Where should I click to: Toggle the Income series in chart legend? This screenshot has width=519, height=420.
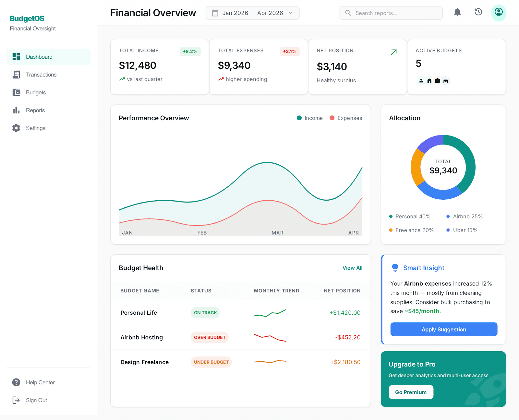pyautogui.click(x=310, y=118)
